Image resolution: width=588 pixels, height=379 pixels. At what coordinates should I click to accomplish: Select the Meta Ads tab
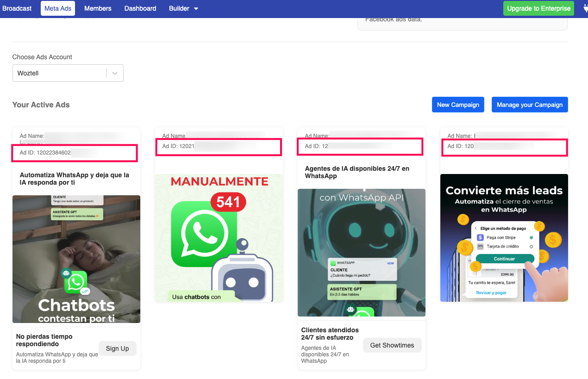[x=58, y=8]
